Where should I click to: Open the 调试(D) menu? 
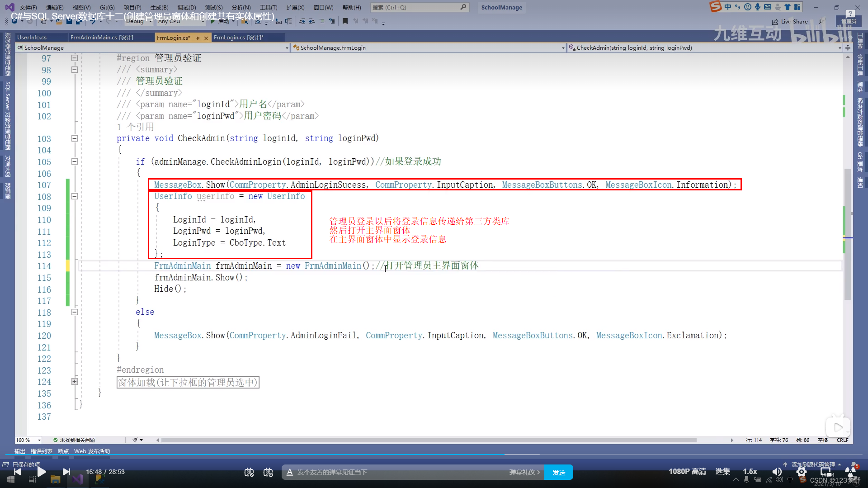point(187,7)
